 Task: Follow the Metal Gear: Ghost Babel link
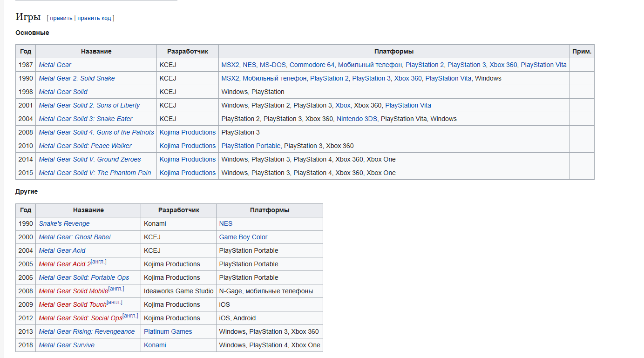[75, 237]
